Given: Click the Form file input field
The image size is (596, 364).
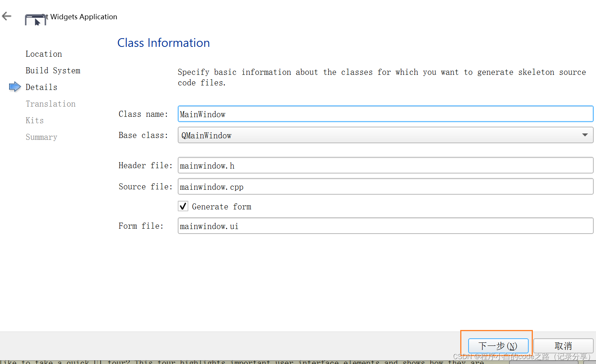Looking at the screenshot, I should tap(385, 226).
